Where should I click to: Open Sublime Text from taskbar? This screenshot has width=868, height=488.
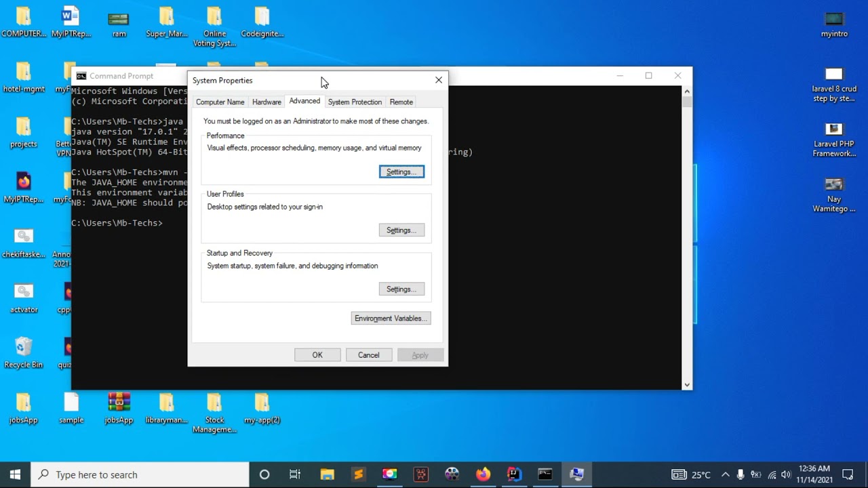358,474
